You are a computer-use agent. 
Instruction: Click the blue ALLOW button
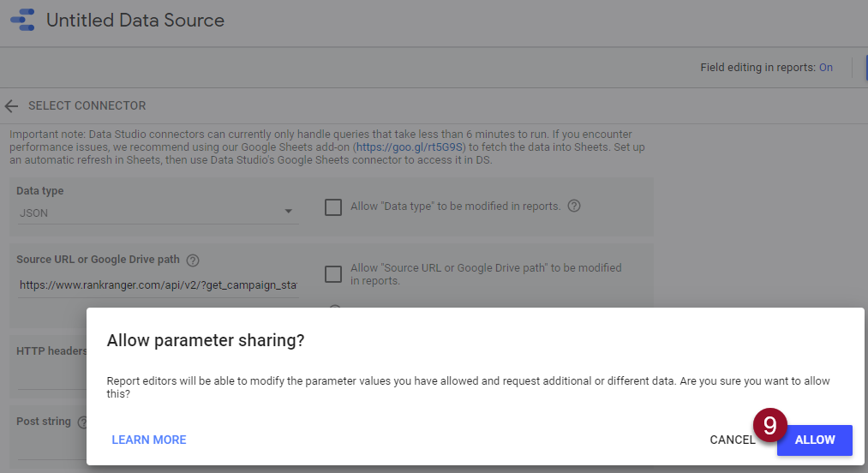pyautogui.click(x=814, y=440)
